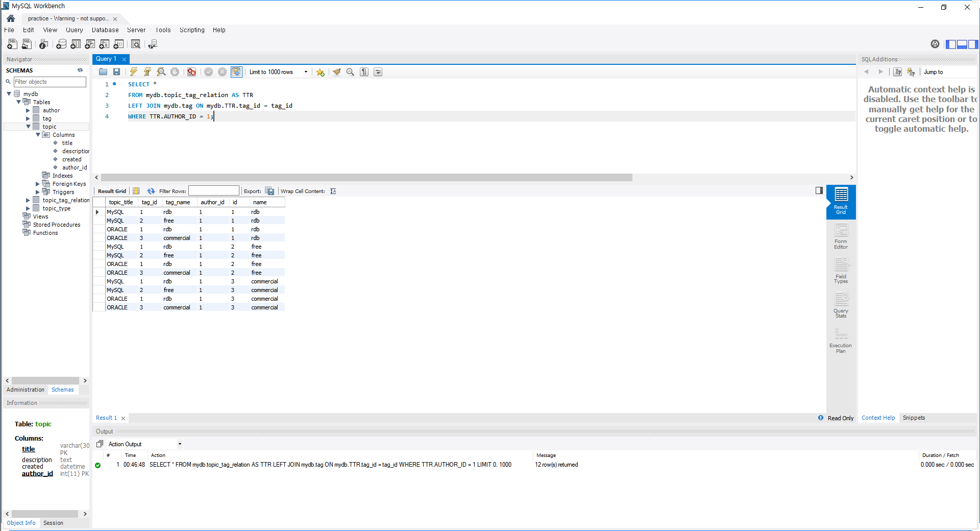Click the Filter objects search field
The width and height of the screenshot is (980, 531).
click(x=50, y=82)
